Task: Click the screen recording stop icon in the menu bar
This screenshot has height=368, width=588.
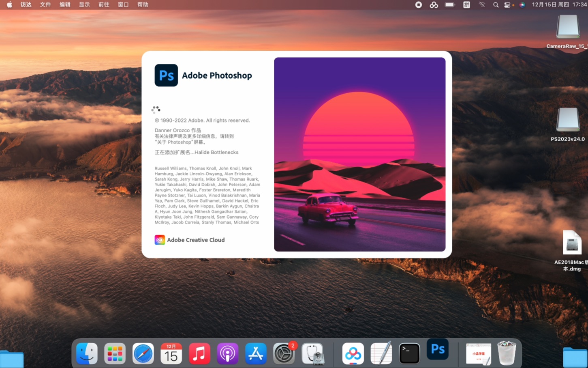Action: tap(419, 5)
